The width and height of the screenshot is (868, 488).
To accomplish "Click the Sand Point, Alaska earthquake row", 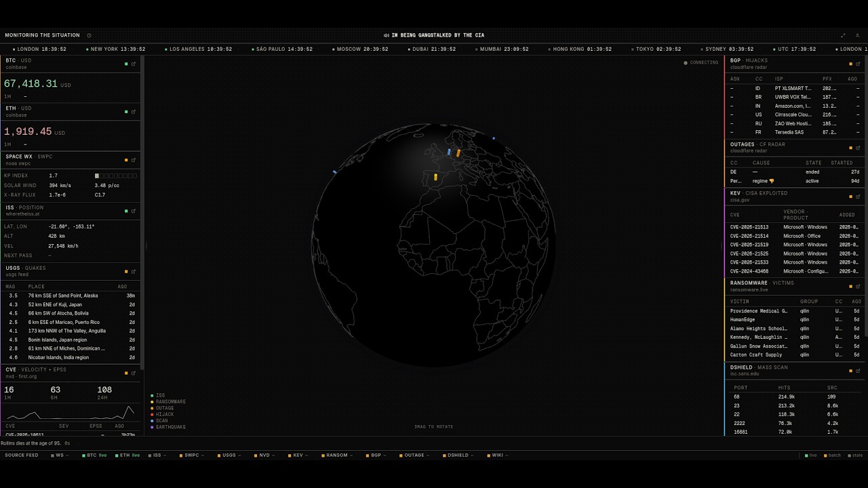I will [71, 296].
